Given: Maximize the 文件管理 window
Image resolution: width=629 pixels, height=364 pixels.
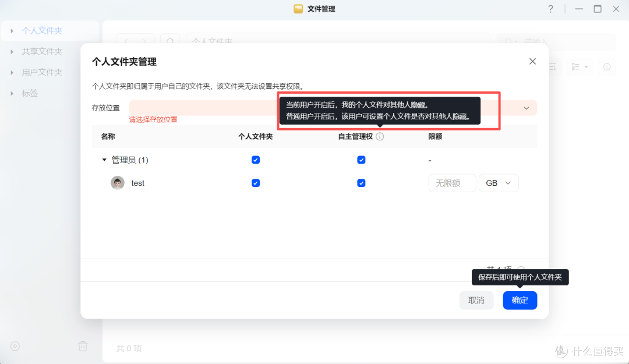Looking at the screenshot, I should (598, 9).
